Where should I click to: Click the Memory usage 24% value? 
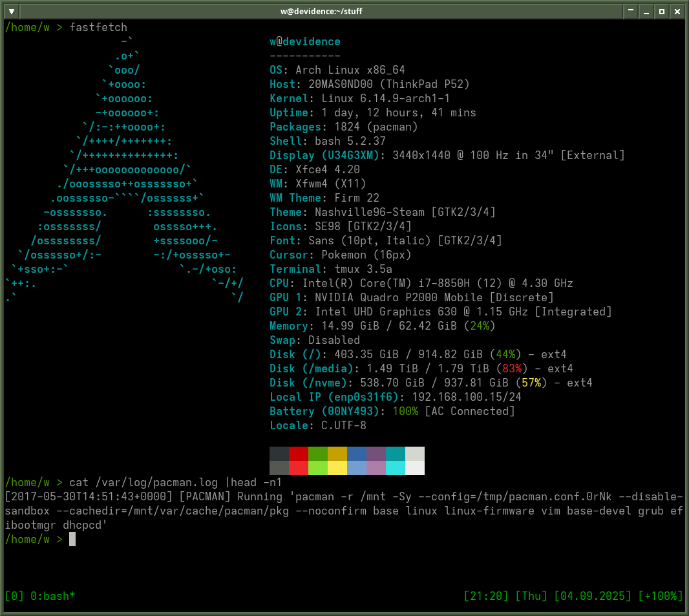pos(480,326)
